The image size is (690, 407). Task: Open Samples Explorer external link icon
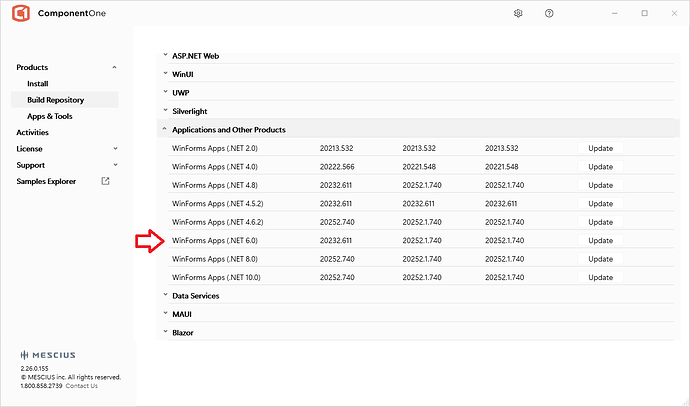[x=106, y=181]
